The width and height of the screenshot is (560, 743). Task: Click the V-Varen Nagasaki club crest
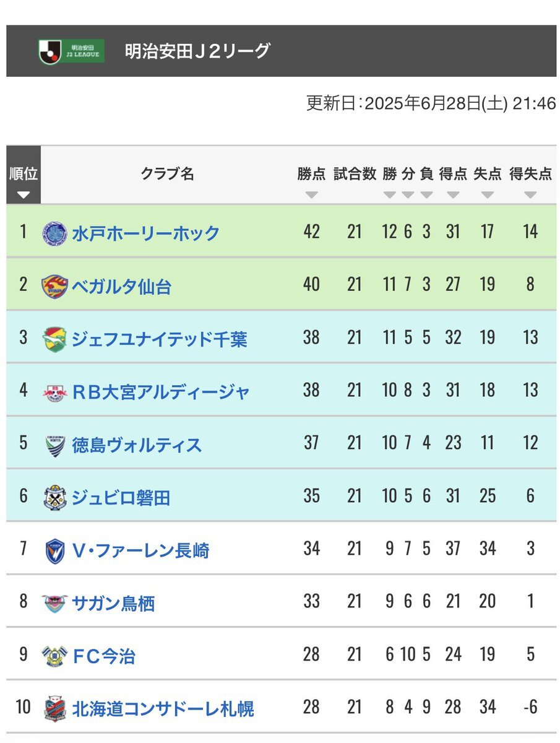54,550
